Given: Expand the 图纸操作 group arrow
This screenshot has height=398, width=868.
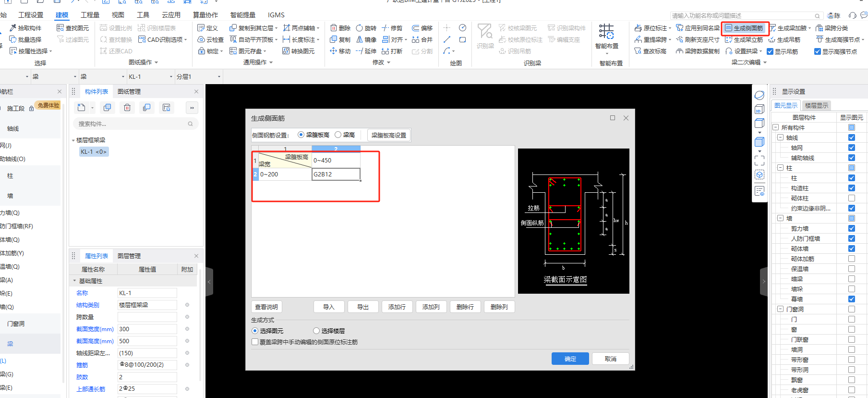Looking at the screenshot, I should tap(156, 62).
